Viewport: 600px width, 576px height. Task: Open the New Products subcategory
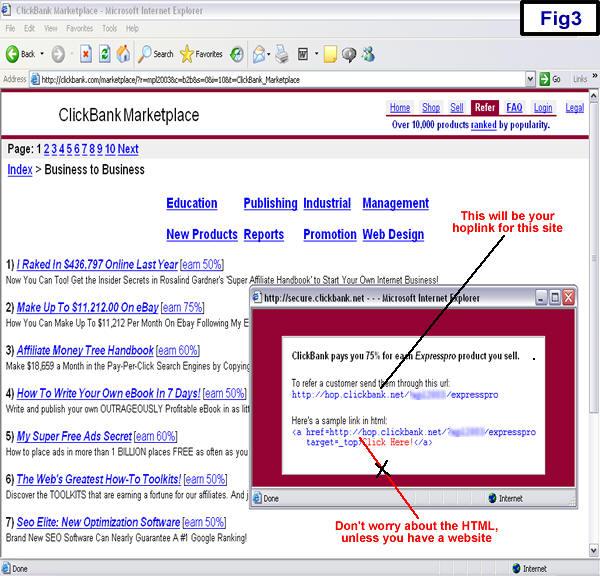tap(202, 234)
